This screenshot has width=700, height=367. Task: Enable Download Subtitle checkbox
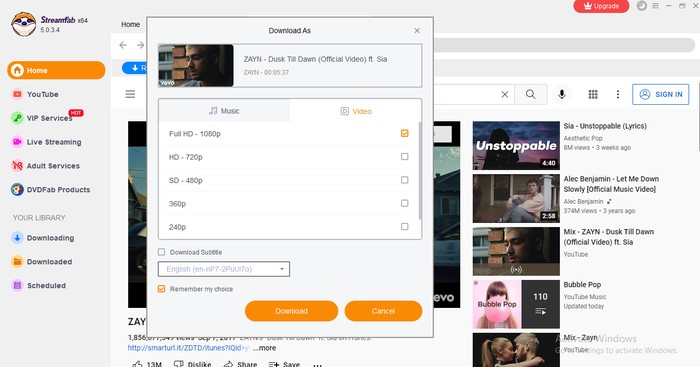click(162, 252)
